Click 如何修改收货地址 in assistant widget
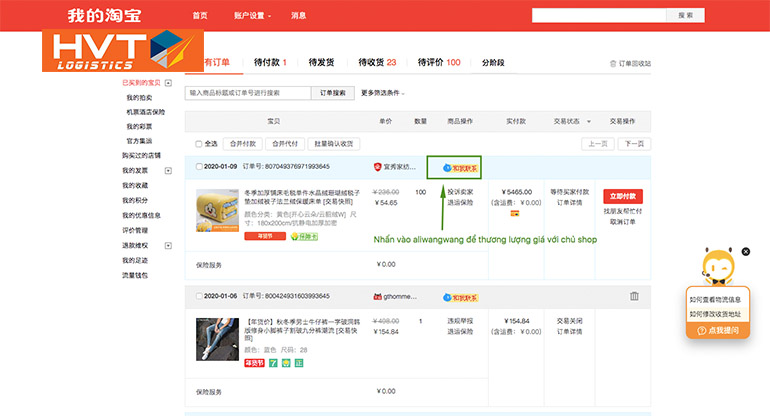This screenshot has width=770, height=416. point(715,314)
